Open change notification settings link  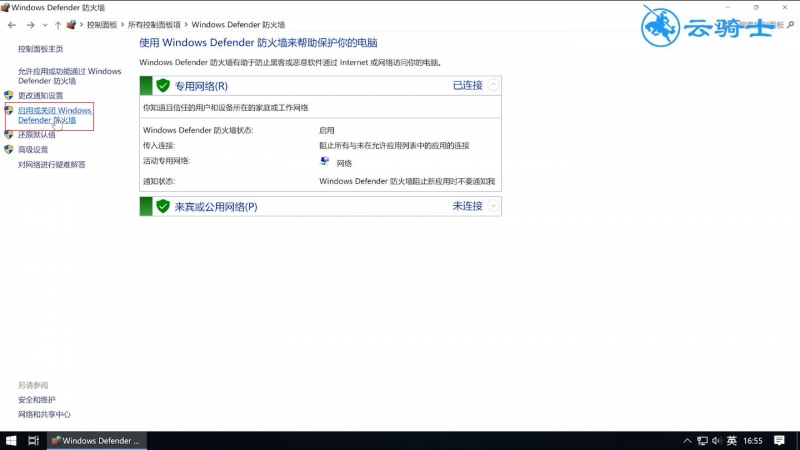tap(40, 95)
